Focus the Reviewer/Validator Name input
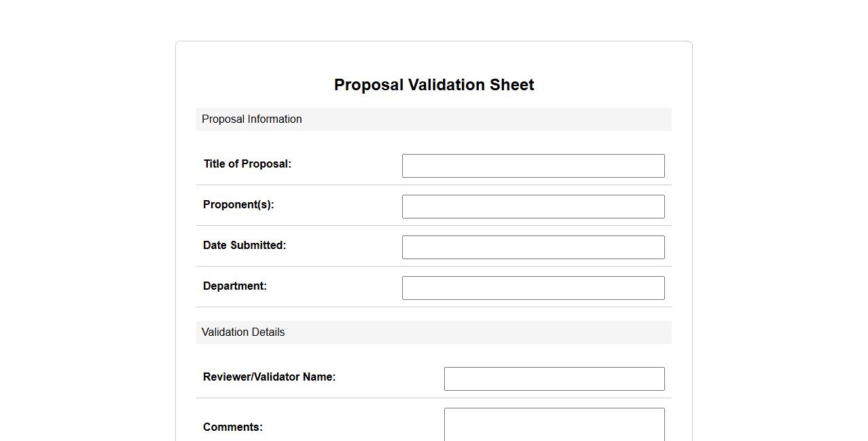The width and height of the screenshot is (868, 441). pos(554,379)
